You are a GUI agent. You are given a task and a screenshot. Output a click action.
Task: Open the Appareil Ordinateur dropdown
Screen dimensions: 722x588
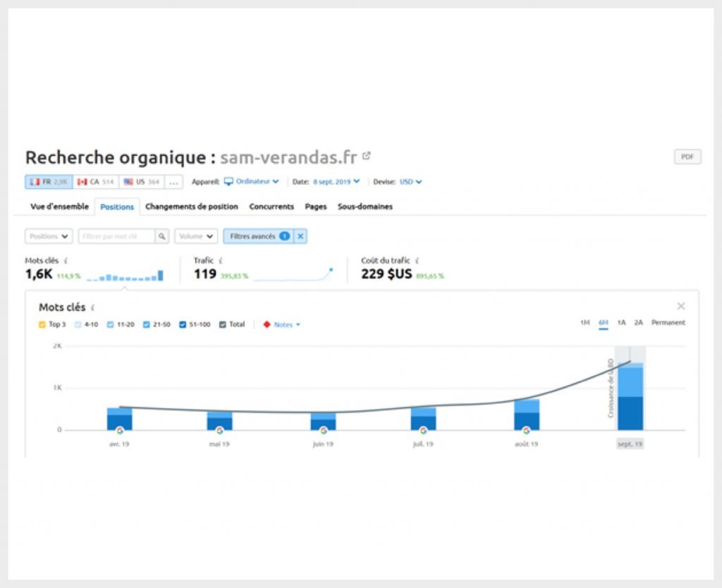(252, 182)
